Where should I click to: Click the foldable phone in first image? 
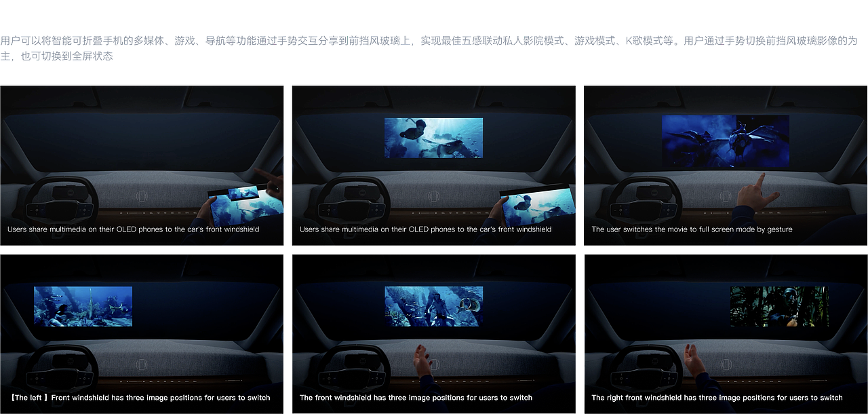245,205
